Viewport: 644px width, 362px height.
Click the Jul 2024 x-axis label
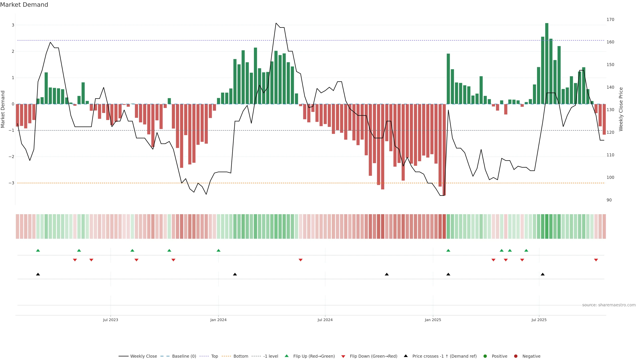tap(325, 320)
